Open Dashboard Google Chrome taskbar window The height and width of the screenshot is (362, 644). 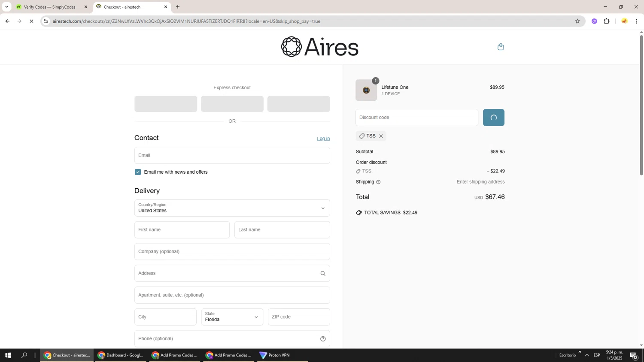tap(121, 355)
